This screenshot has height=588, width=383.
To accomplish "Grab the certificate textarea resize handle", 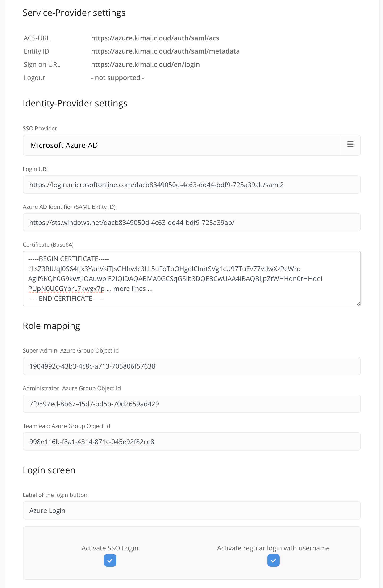I will tap(358, 304).
